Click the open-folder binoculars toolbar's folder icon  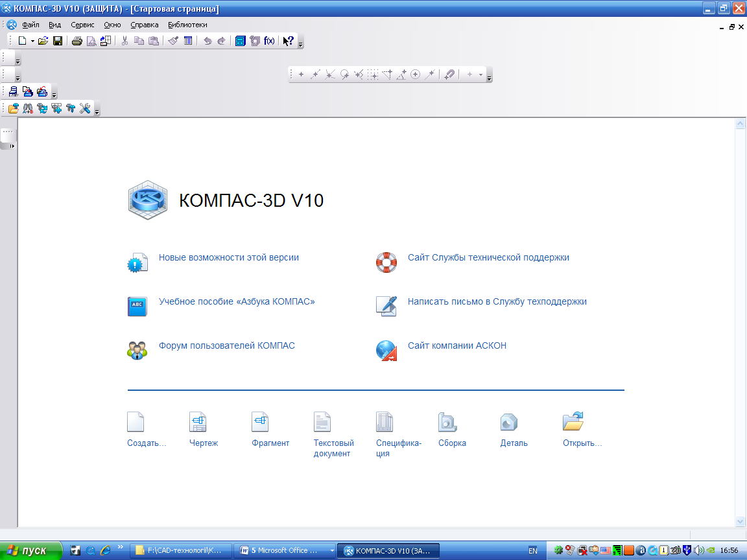point(14,109)
